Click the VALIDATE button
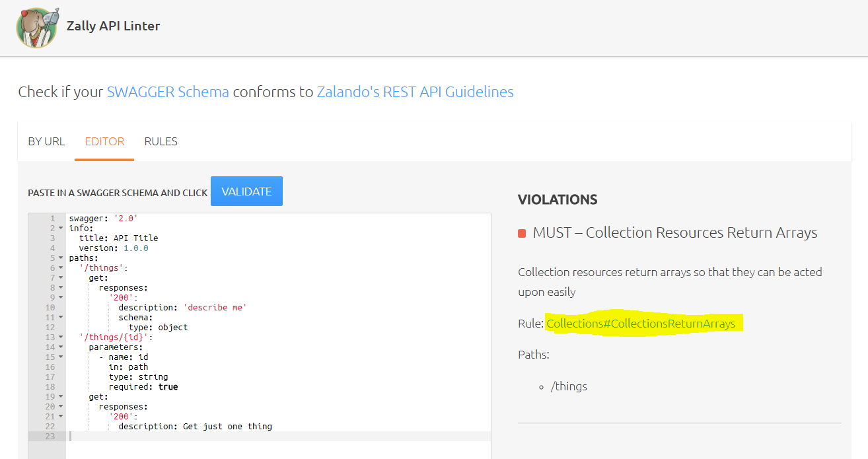The width and height of the screenshot is (868, 459). [x=246, y=191]
